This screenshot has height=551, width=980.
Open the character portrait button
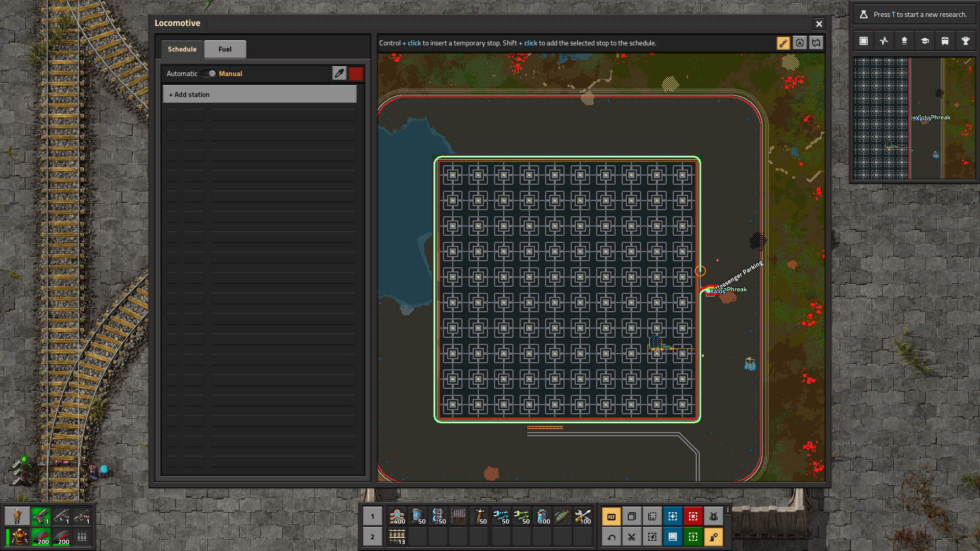tap(17, 516)
